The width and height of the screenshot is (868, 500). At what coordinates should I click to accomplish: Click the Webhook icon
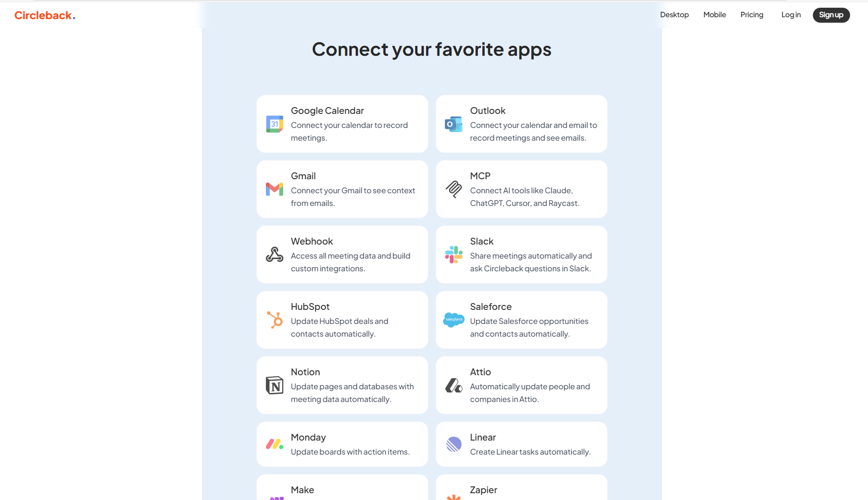click(x=275, y=255)
